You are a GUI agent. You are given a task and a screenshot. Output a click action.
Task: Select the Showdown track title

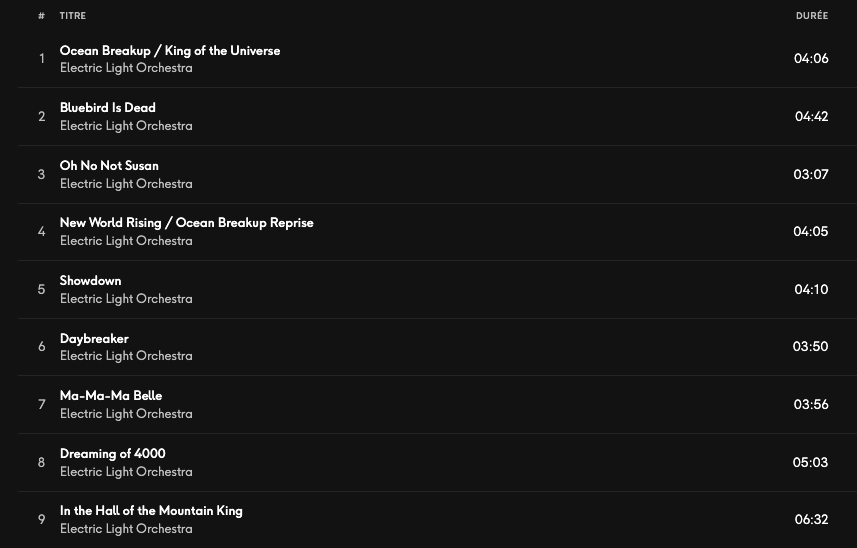pos(90,281)
